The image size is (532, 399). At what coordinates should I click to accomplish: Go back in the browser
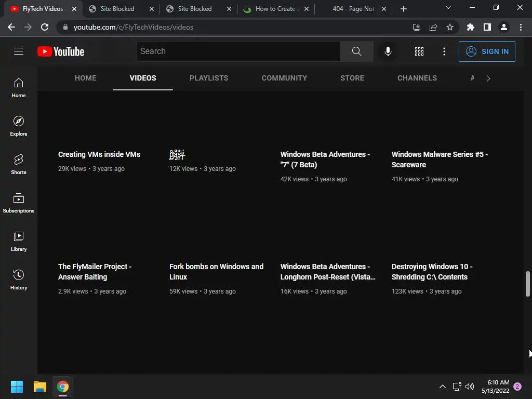coord(11,27)
